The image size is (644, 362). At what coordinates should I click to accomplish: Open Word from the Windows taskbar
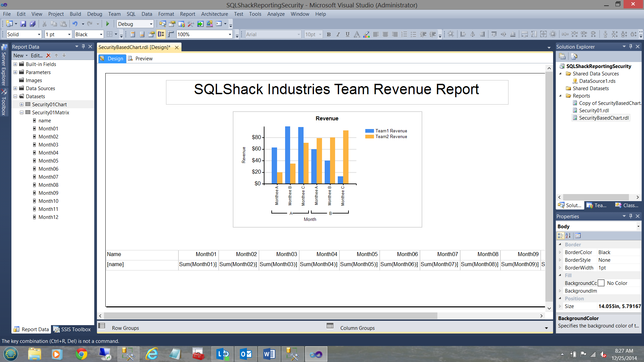point(269,354)
